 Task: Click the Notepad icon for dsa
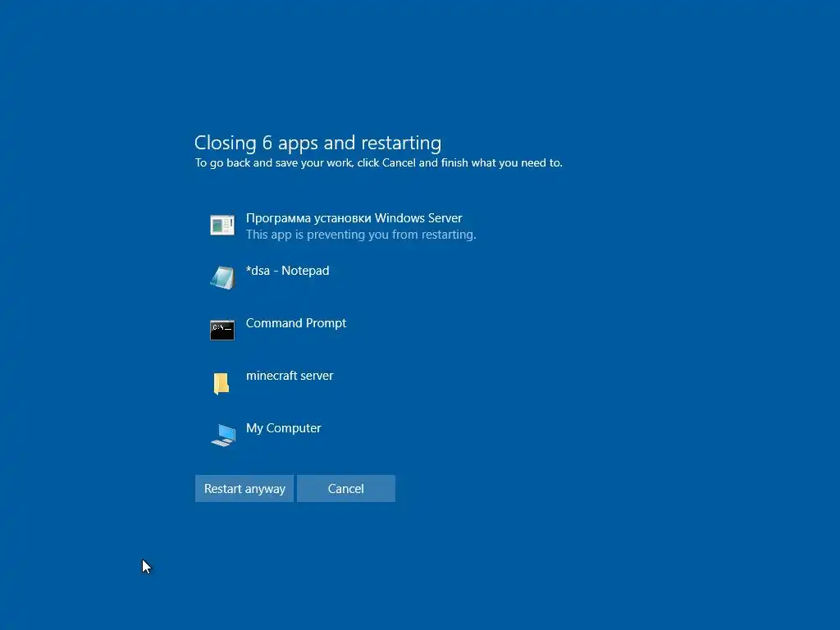[x=222, y=277]
